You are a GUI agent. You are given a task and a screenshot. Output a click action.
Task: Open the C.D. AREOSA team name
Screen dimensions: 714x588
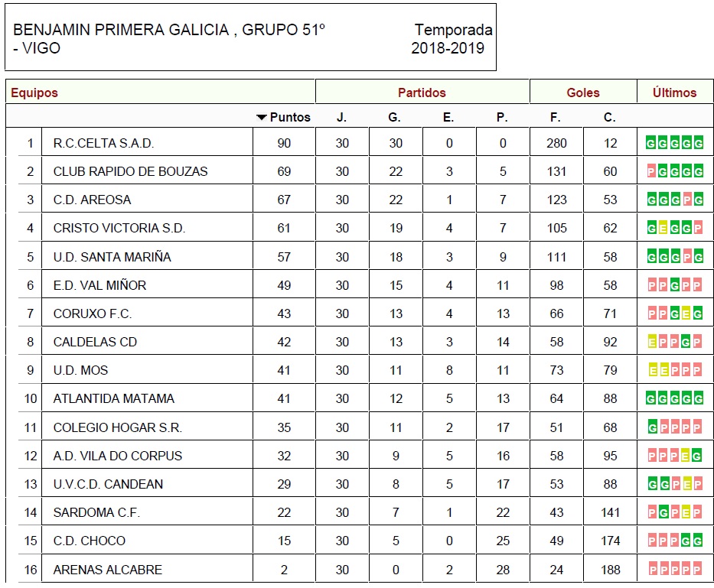[x=92, y=200]
